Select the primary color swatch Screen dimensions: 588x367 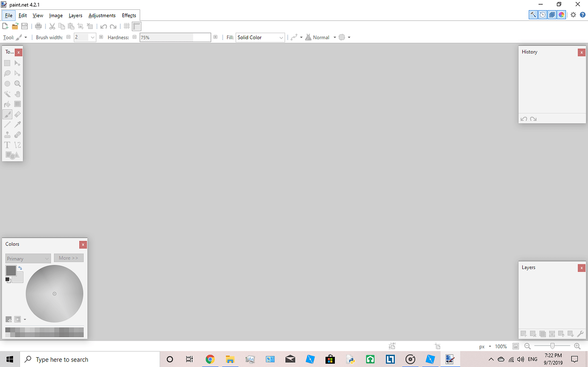(x=11, y=270)
